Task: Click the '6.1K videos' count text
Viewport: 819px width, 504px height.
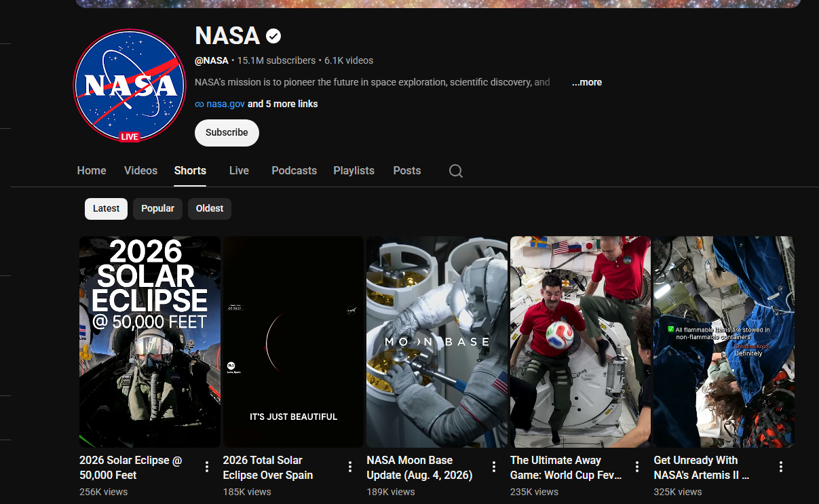Action: (349, 60)
